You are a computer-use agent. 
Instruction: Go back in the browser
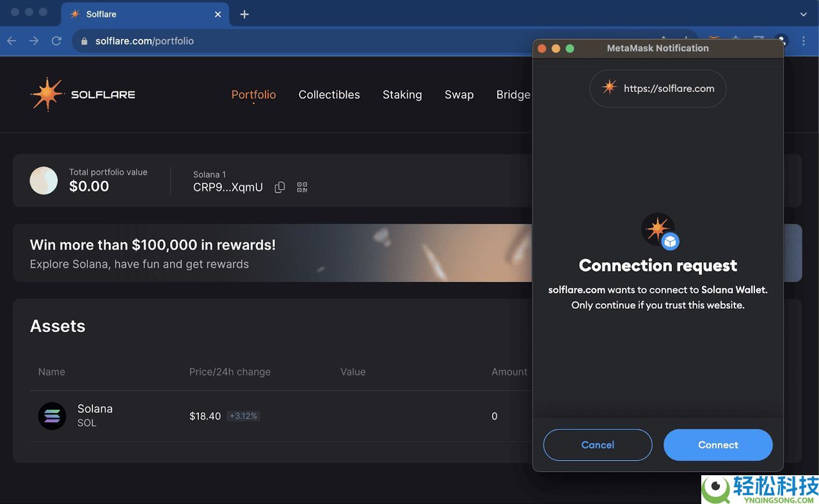(12, 41)
